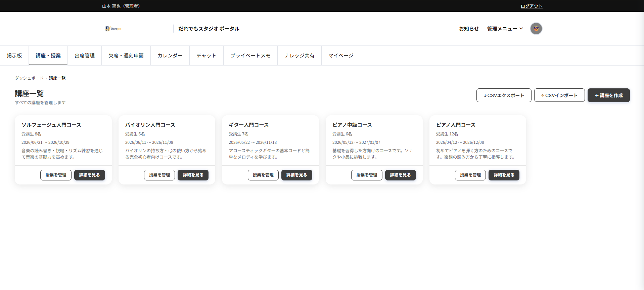644x290 pixels.
Task: Select the ナレッジ共有 tab
Action: pos(300,55)
